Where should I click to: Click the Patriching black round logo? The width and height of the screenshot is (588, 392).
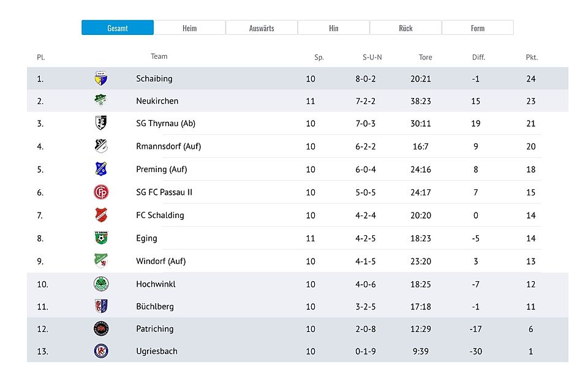(x=101, y=329)
